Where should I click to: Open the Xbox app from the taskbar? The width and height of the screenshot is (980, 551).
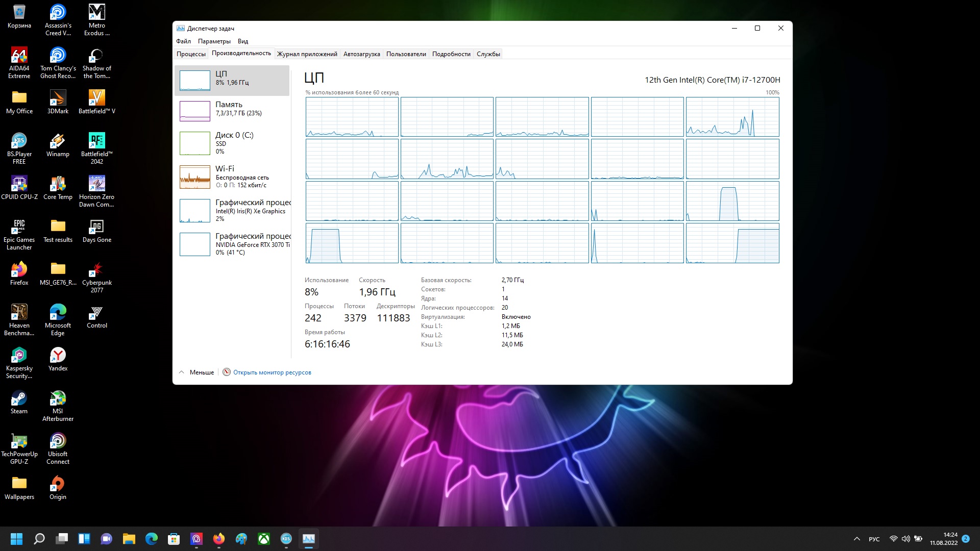[264, 539]
